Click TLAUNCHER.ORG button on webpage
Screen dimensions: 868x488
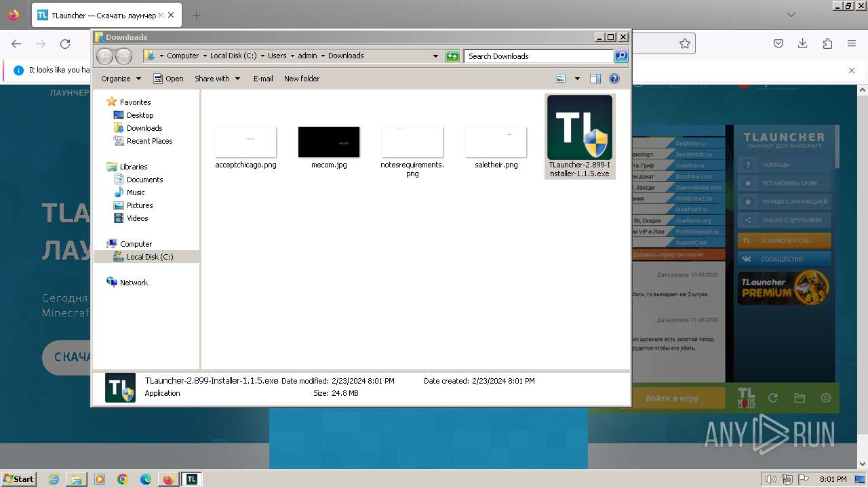(x=785, y=241)
